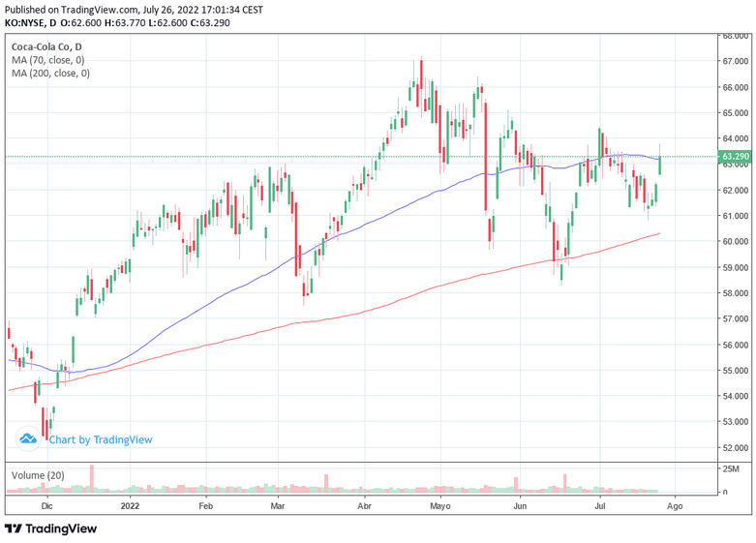Screen dimensions: 756x543
Task: Click the 'Mayo' date axis label
Action: coord(440,506)
